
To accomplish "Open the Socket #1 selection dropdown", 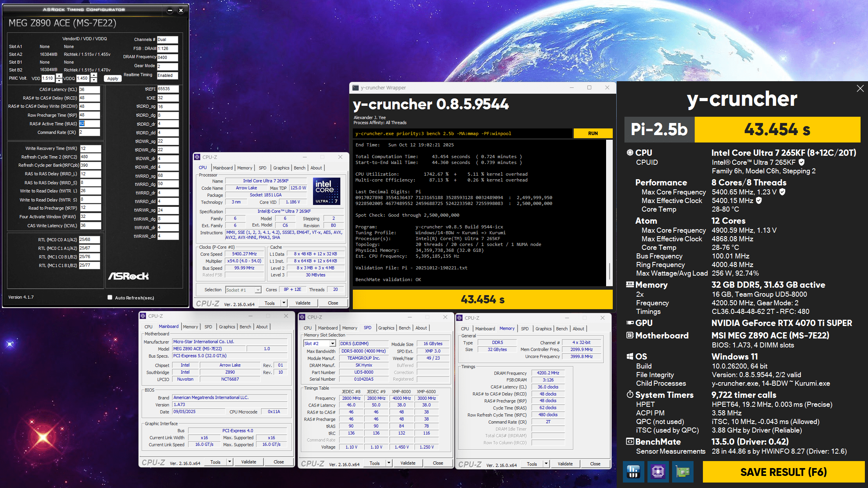I will click(x=258, y=290).
